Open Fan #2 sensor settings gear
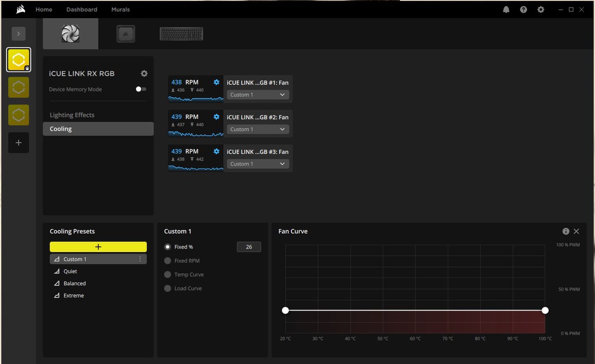The height and width of the screenshot is (364, 595). point(216,117)
